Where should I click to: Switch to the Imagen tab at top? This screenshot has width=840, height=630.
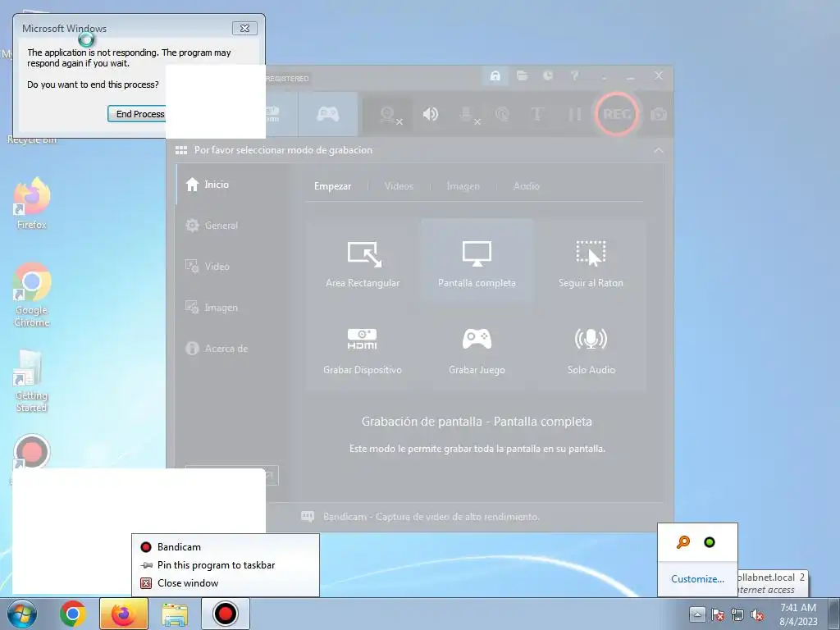(463, 186)
